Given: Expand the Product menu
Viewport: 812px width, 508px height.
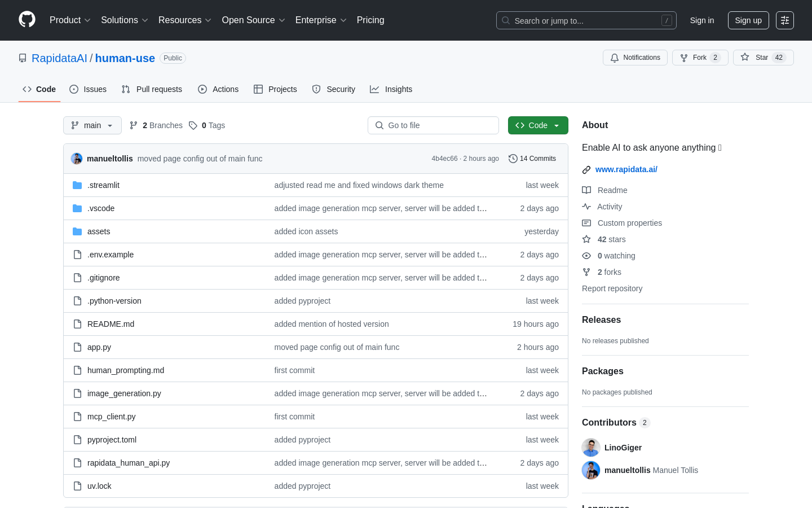Looking at the screenshot, I should (x=70, y=20).
